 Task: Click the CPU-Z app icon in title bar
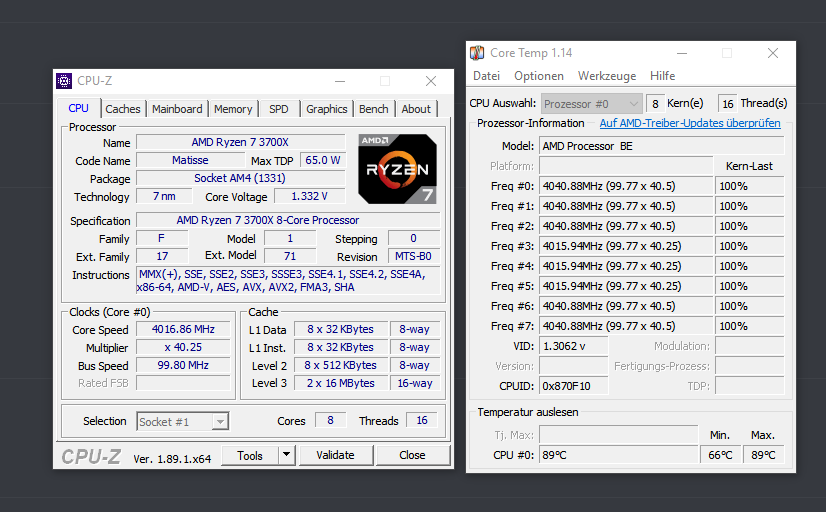64,81
